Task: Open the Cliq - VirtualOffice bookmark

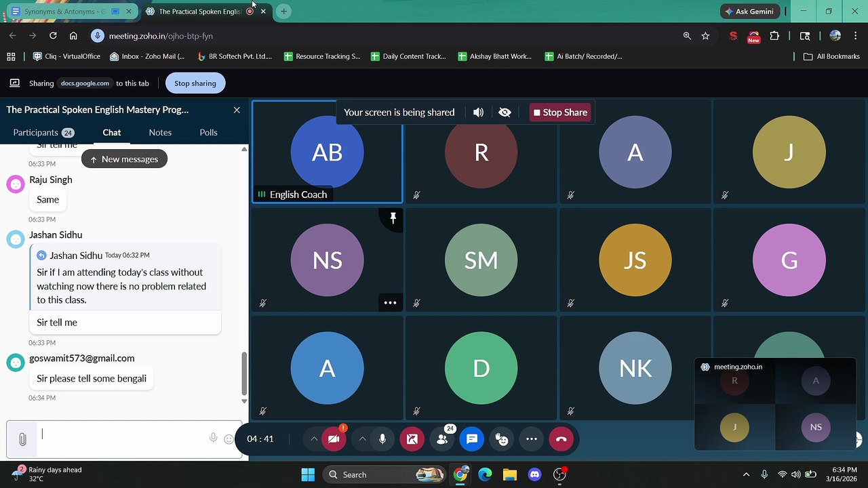Action: tap(66, 56)
